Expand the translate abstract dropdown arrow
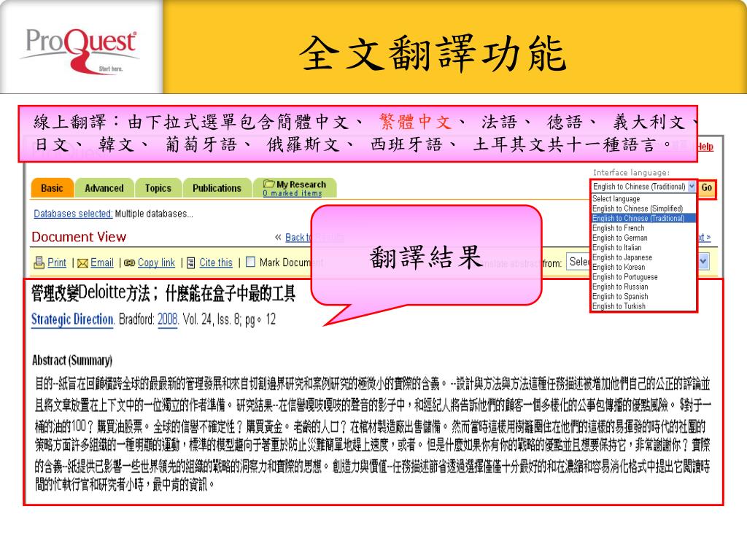 [703, 262]
